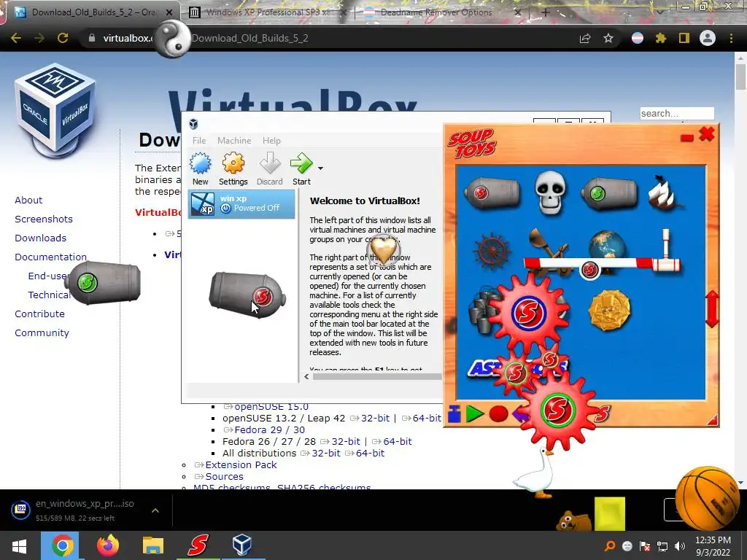Click the green play button in Soup Toys

pos(474,414)
